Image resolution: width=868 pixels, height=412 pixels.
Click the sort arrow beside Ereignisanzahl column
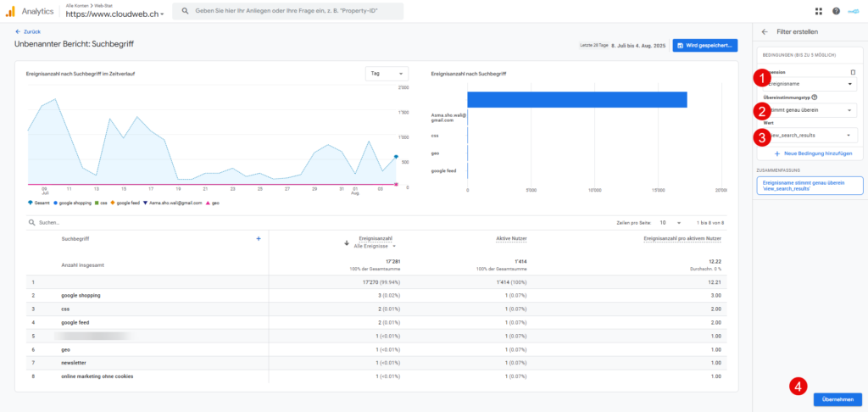(347, 242)
